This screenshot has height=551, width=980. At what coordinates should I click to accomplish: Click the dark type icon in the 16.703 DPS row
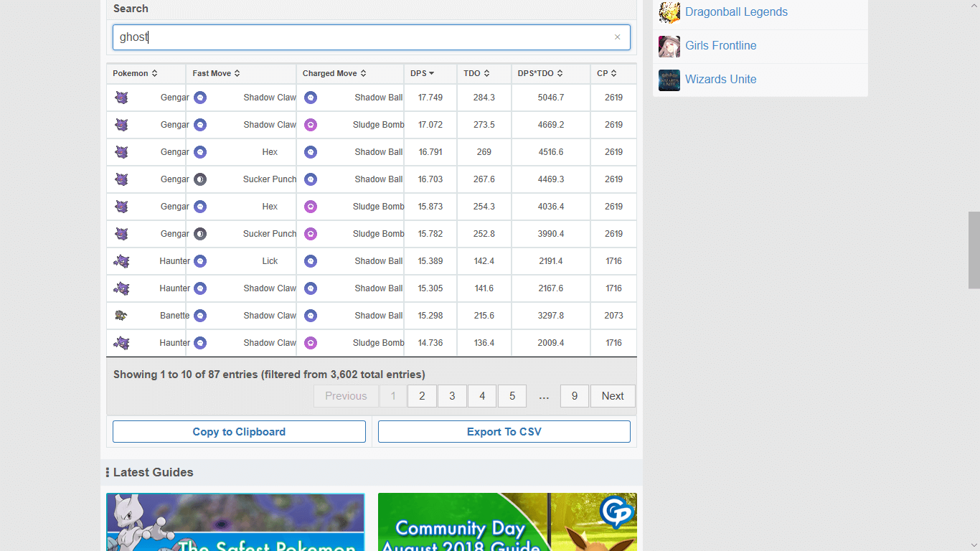pos(200,179)
